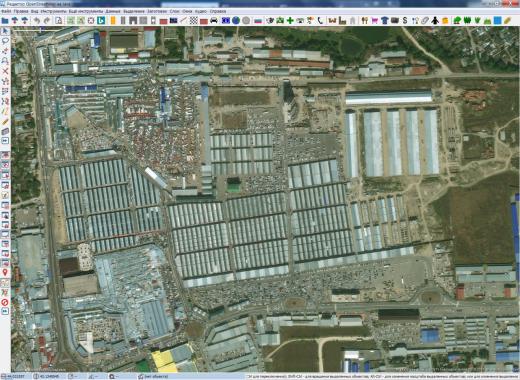Open the Справка menu
The width and height of the screenshot is (520, 380).
tap(218, 11)
